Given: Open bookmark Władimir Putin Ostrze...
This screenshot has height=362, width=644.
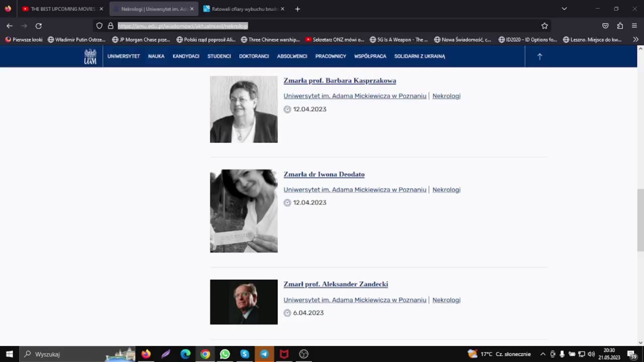Looking at the screenshot, I should 76,40.
